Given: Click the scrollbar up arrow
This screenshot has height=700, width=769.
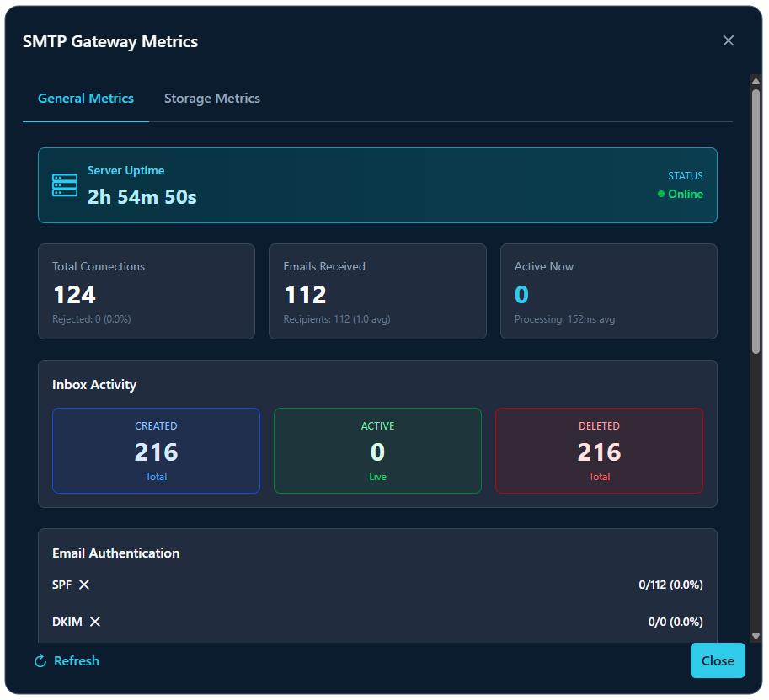Looking at the screenshot, I should pos(756,81).
